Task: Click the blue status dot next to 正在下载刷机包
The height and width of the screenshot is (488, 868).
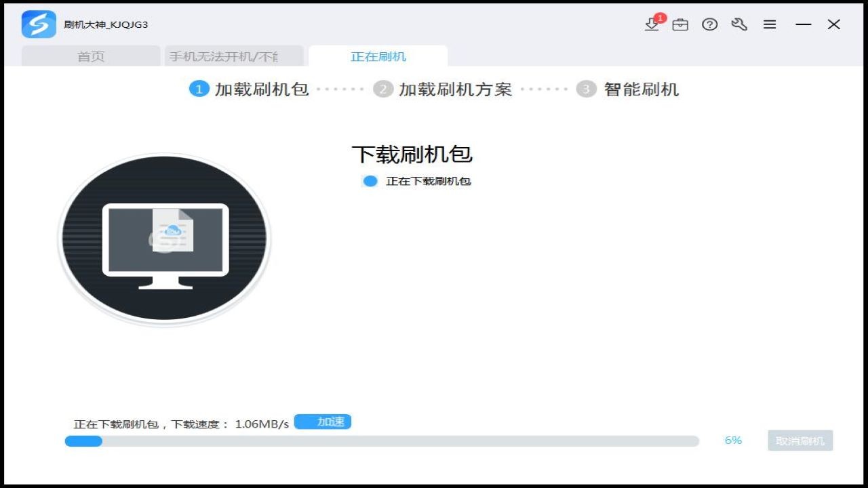Action: coord(370,181)
